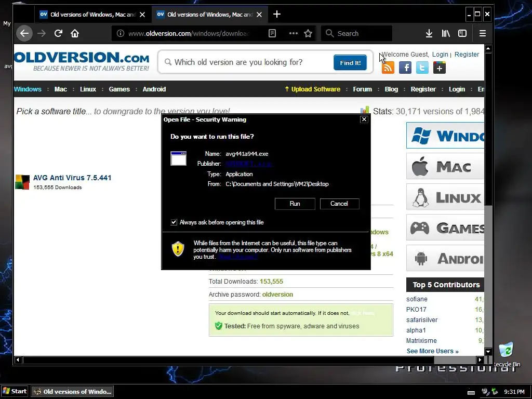Open contributor safarisilver's profile
The height and width of the screenshot is (399, 532).
click(x=422, y=320)
